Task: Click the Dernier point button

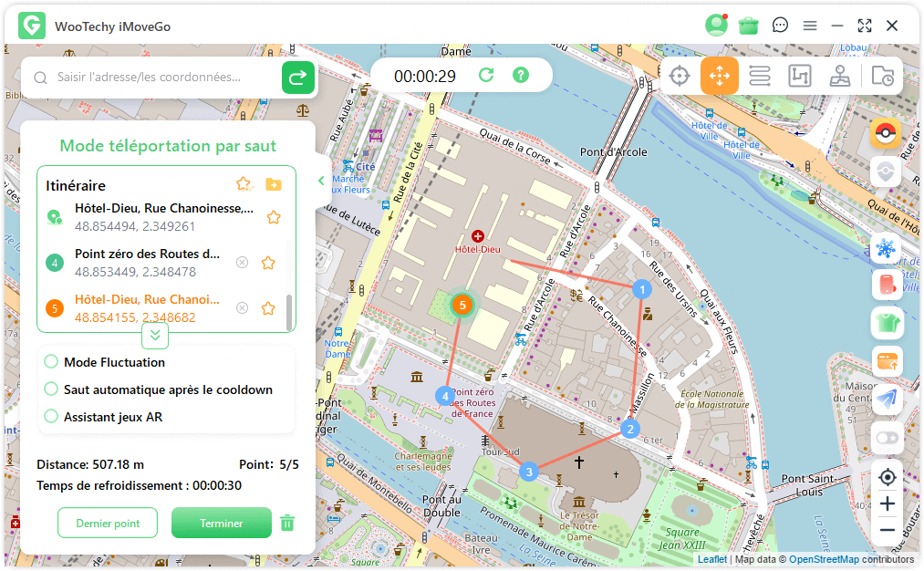Action: (108, 524)
